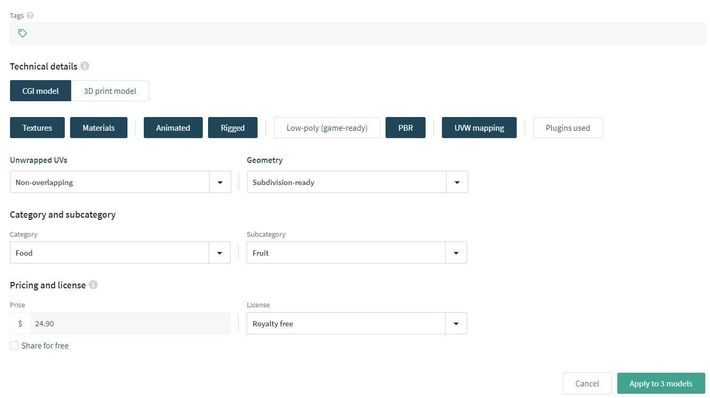Viewport: 710px width, 398px height.
Task: Open the Geometry dropdown arrow
Action: 457,182
